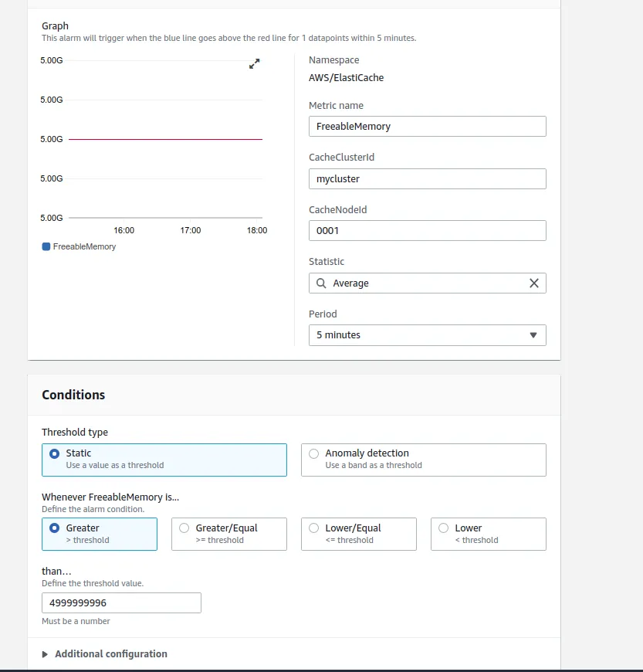The width and height of the screenshot is (643, 672).
Task: Choose the Lower than threshold condition
Action: coord(444,528)
